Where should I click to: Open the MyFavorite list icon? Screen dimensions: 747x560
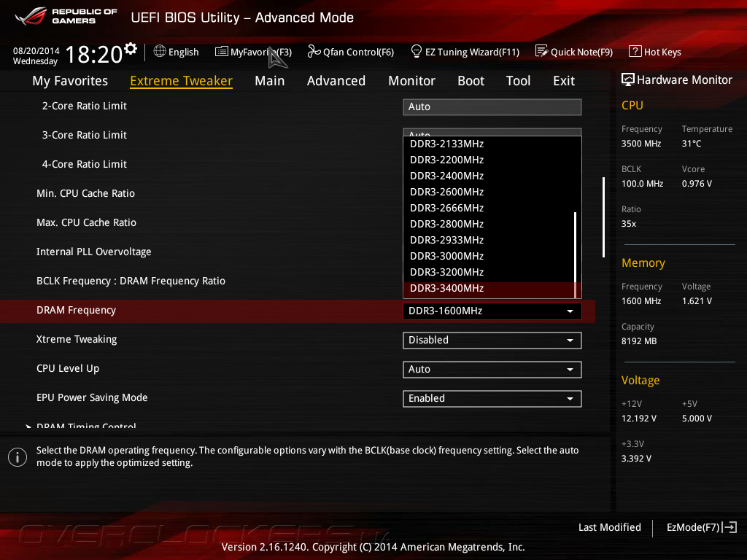coord(222,52)
